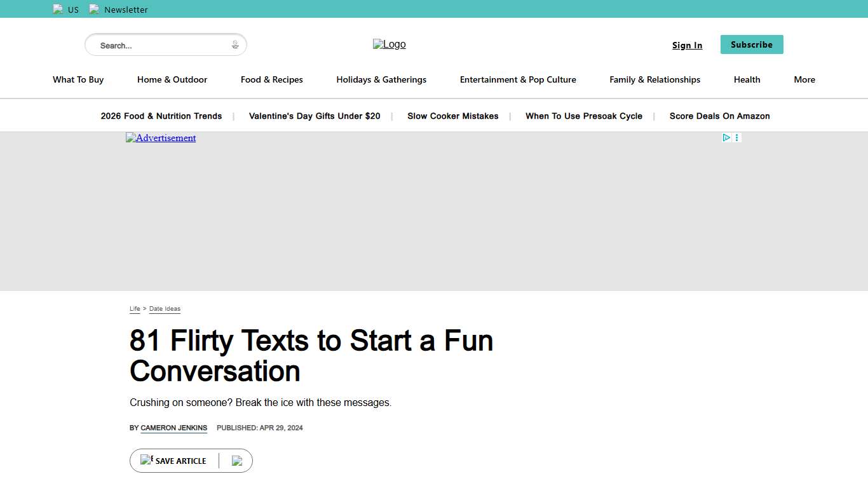The width and height of the screenshot is (868, 488).
Task: Click the Subscribe button
Action: 751,44
